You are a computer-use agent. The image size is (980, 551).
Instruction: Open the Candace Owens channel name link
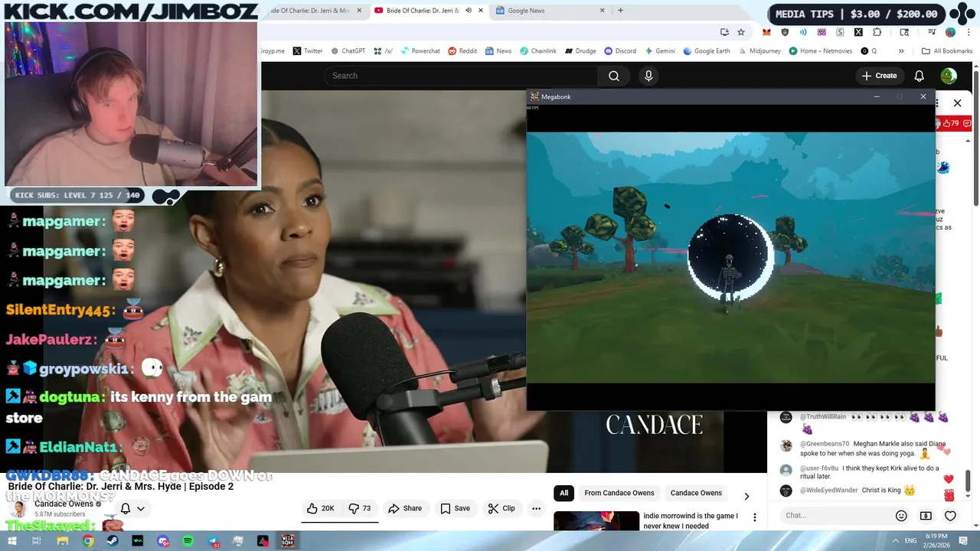[64, 504]
